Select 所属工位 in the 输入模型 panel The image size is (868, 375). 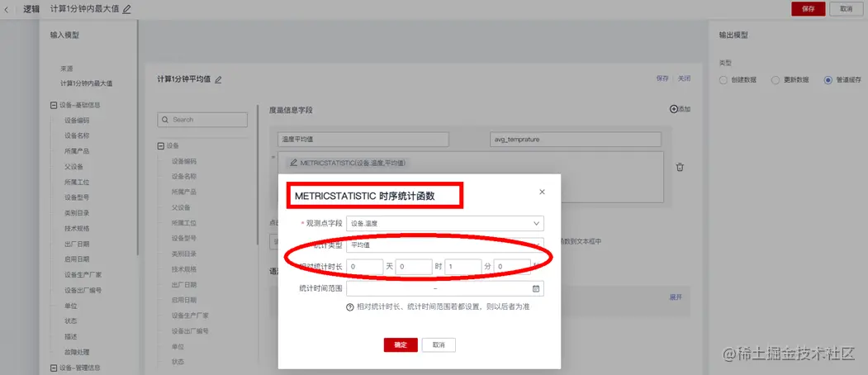(x=77, y=182)
